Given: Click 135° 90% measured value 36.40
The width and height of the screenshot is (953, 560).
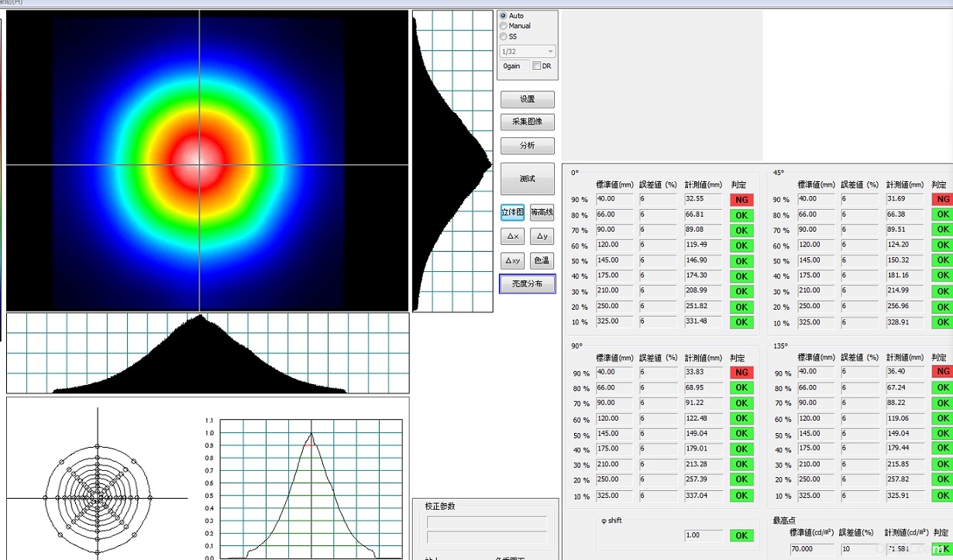Looking at the screenshot, I should (906, 372).
